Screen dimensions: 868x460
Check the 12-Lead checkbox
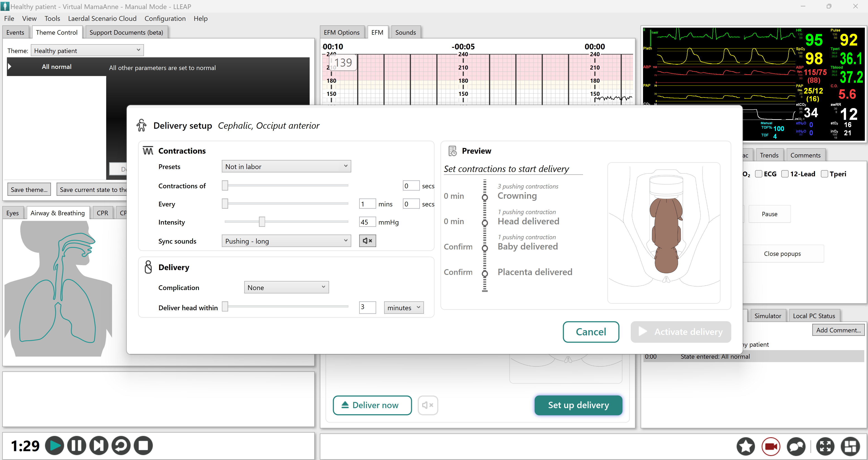(x=785, y=174)
